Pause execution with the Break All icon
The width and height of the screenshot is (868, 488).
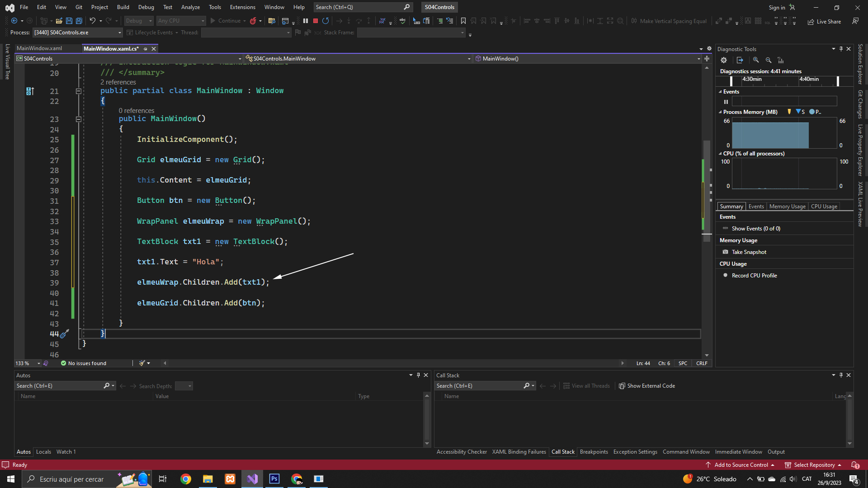tap(306, 21)
